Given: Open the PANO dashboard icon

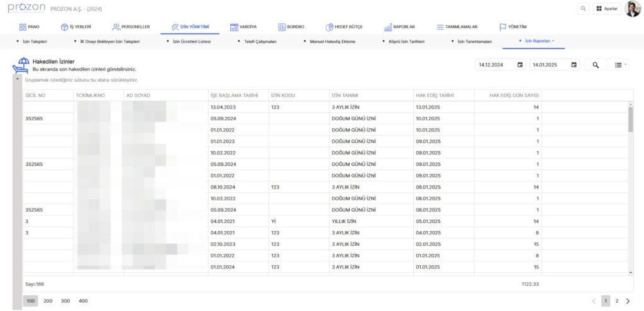Looking at the screenshot, I should pos(23,27).
